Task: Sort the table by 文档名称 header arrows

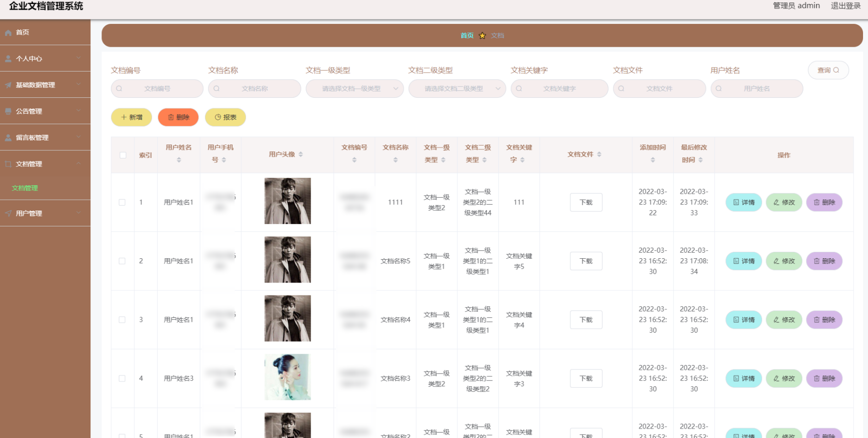Action: tap(396, 160)
